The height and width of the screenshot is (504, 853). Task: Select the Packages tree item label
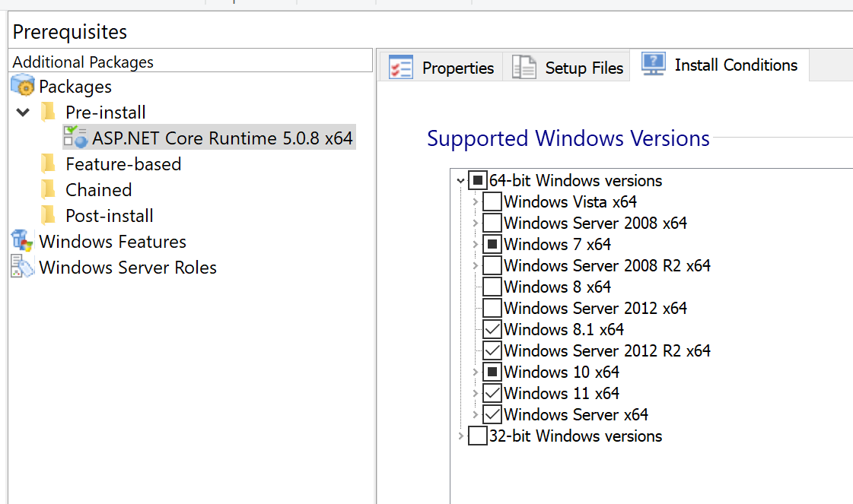click(75, 87)
